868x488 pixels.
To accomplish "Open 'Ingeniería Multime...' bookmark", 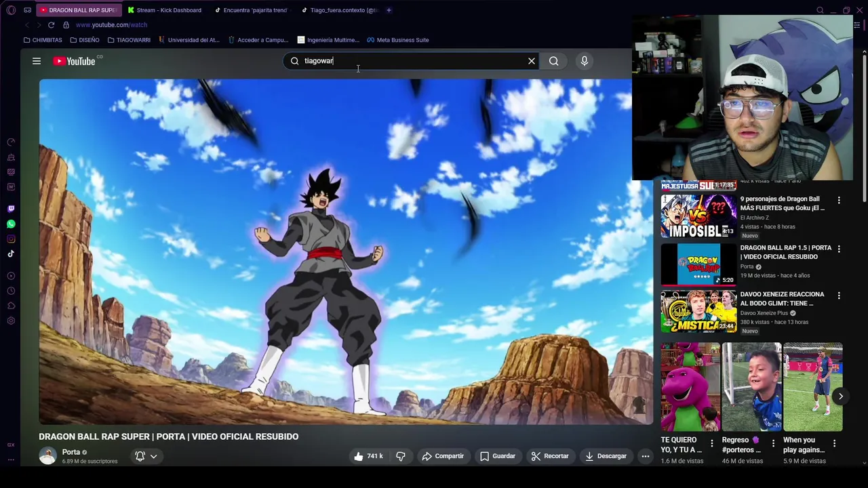I will 328,40.
